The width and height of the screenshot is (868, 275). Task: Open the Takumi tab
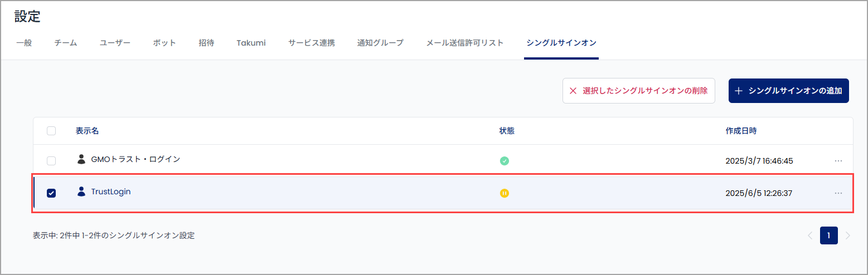(x=251, y=43)
